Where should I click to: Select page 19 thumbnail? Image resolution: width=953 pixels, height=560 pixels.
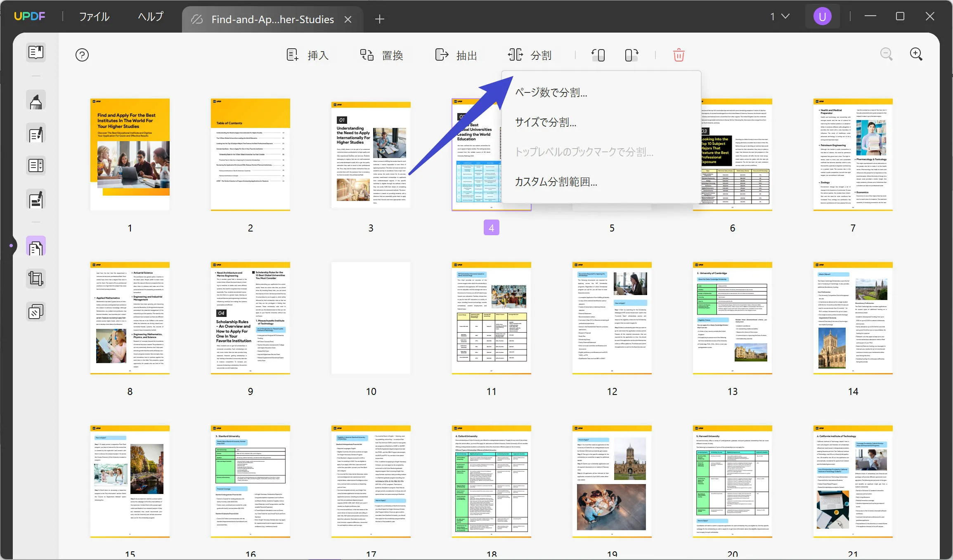(612, 482)
